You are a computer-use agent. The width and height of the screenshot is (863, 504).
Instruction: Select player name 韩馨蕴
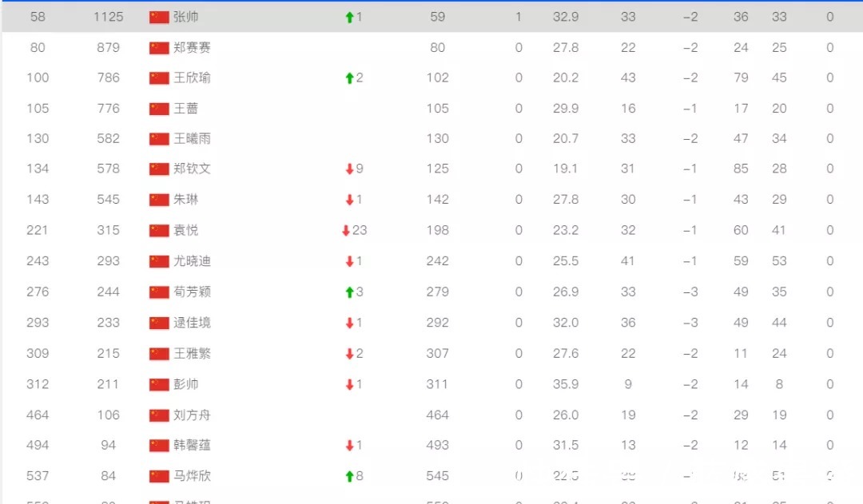[x=192, y=445]
